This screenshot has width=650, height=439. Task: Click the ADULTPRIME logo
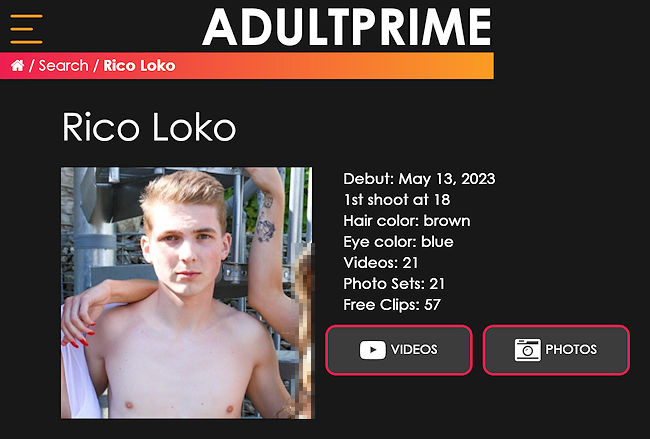pyautogui.click(x=347, y=27)
